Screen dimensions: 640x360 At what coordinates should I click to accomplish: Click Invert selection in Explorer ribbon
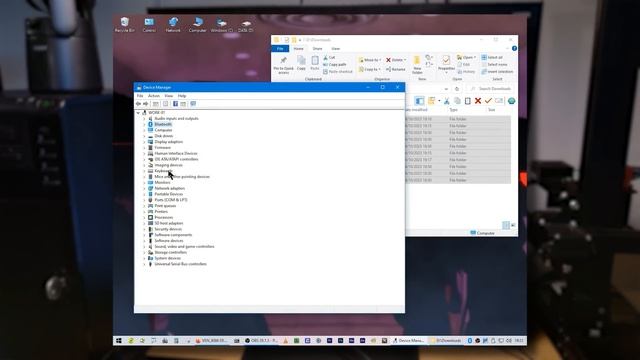pyautogui.click(x=497, y=71)
